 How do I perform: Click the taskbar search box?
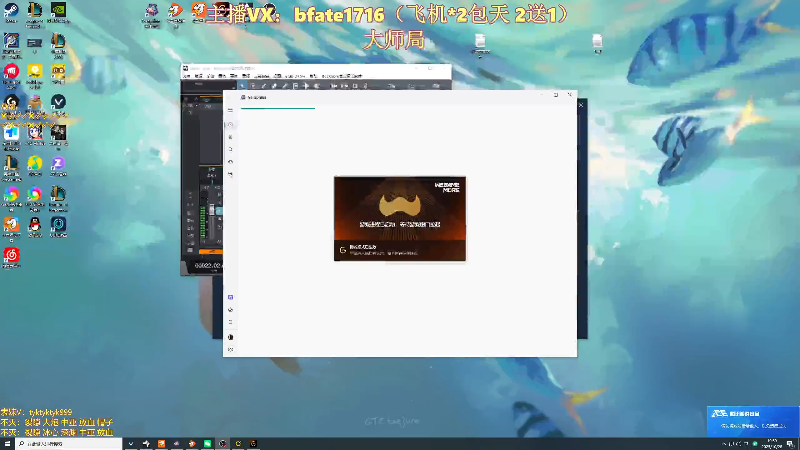point(69,444)
